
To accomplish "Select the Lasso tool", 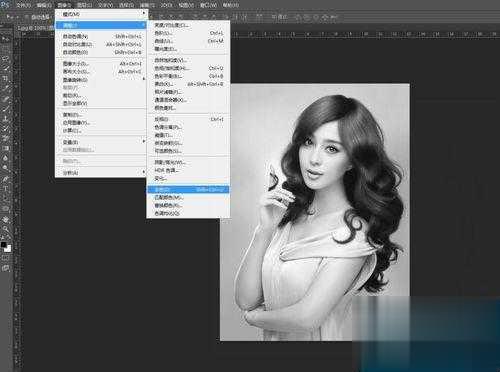I will [x=6, y=59].
